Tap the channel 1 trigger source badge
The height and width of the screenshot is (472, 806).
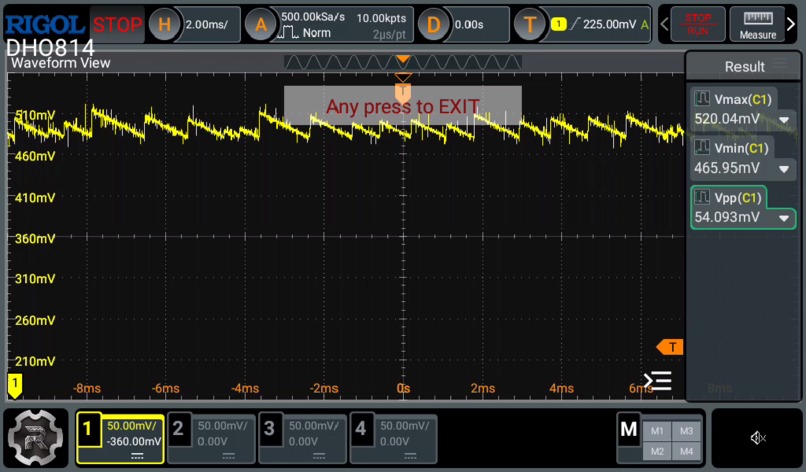coord(558,24)
